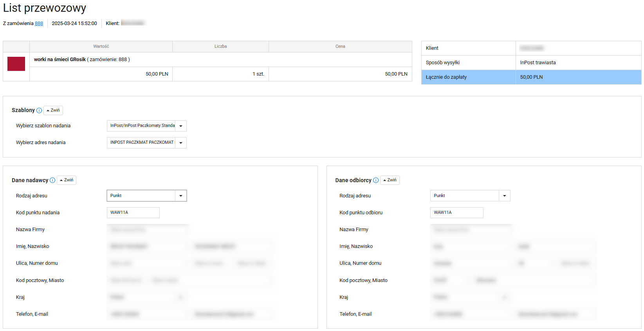644x331 pixels.
Task: Open the Wybierz adres nadania dropdown
Action: point(146,143)
